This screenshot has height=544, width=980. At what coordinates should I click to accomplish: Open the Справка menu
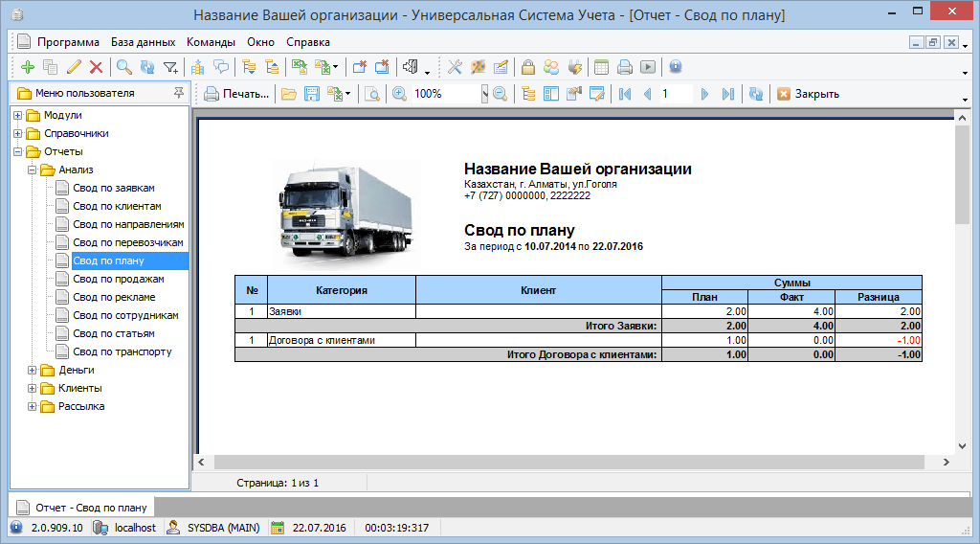[x=308, y=42]
